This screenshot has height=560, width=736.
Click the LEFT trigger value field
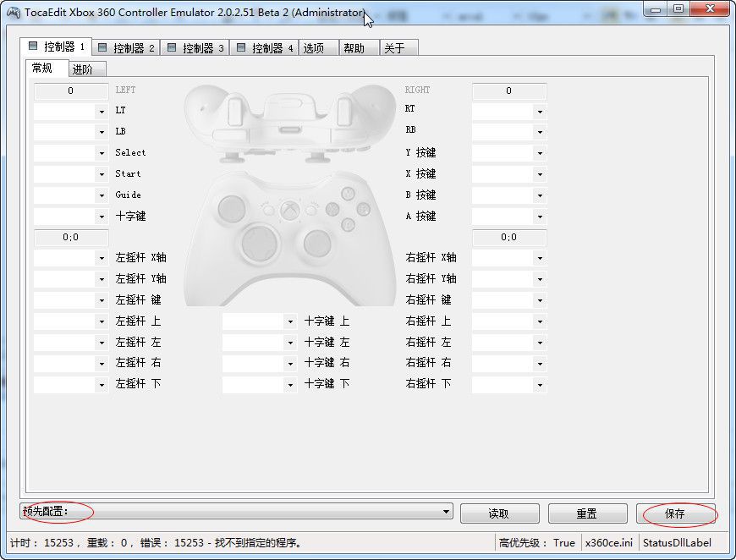click(x=71, y=91)
